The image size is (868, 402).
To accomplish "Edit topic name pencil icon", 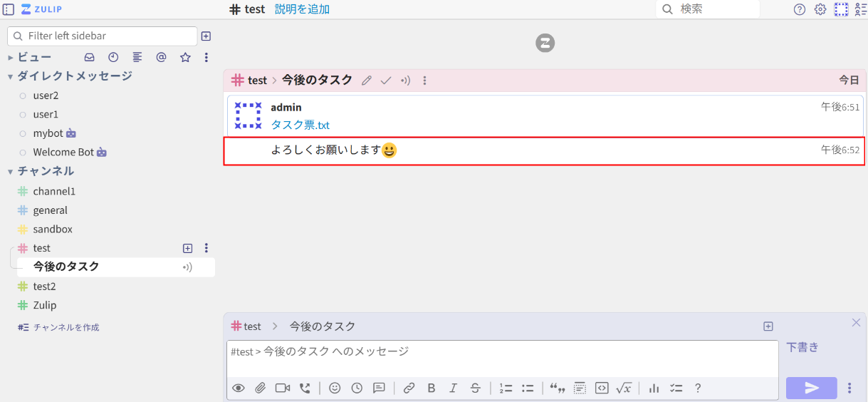I will (x=367, y=81).
